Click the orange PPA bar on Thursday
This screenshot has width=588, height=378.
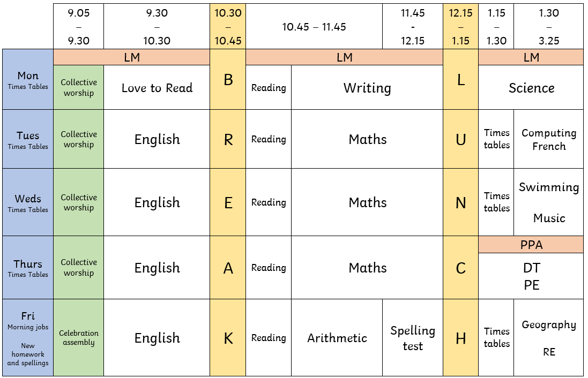531,245
